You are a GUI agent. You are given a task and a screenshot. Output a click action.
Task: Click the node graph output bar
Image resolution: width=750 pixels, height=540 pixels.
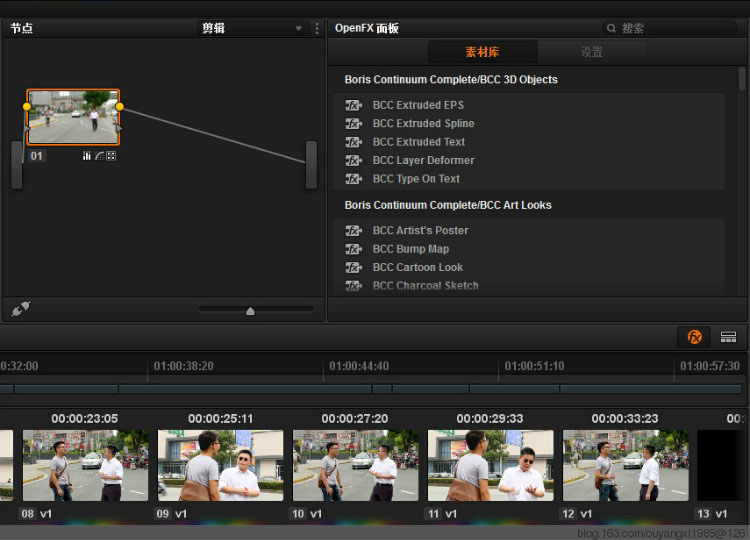point(311,165)
